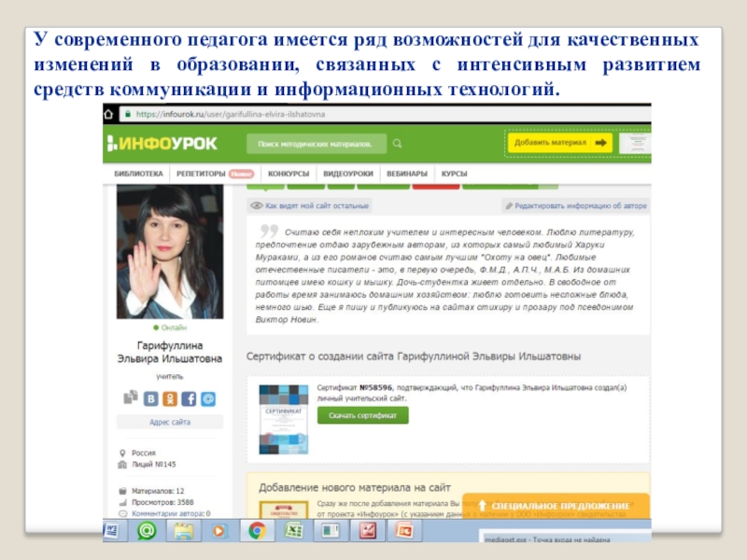This screenshot has height=560, width=747.
Task: Open the Репетиторы menu item
Action: tap(201, 174)
